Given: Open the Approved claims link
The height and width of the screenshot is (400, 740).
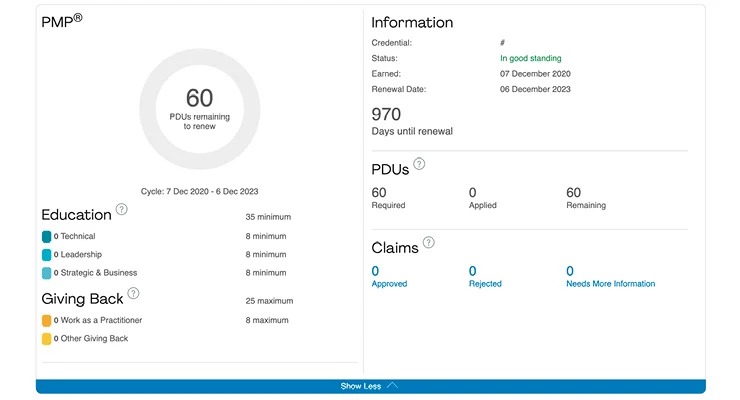Looking at the screenshot, I should click(389, 283).
